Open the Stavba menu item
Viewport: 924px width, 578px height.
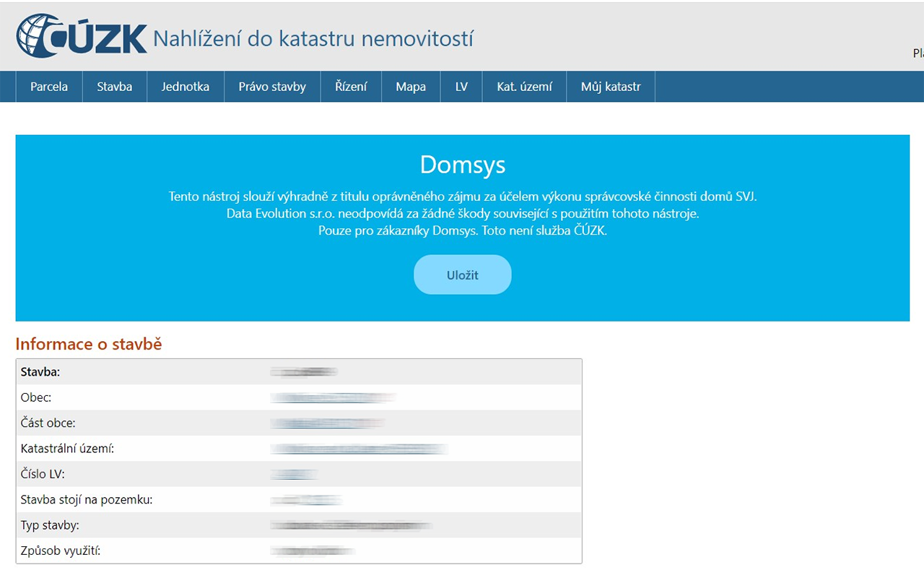[115, 87]
